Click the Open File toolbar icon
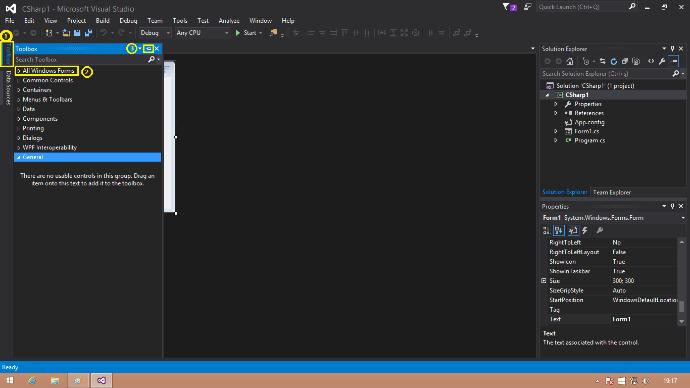Viewport: 690px width, 388px height. (x=66, y=33)
